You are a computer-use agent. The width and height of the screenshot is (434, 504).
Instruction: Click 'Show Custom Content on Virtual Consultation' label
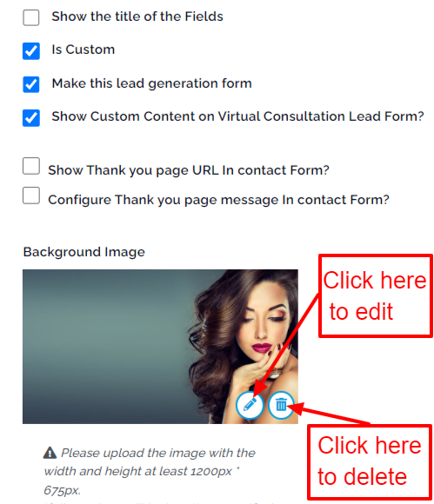coord(237,116)
